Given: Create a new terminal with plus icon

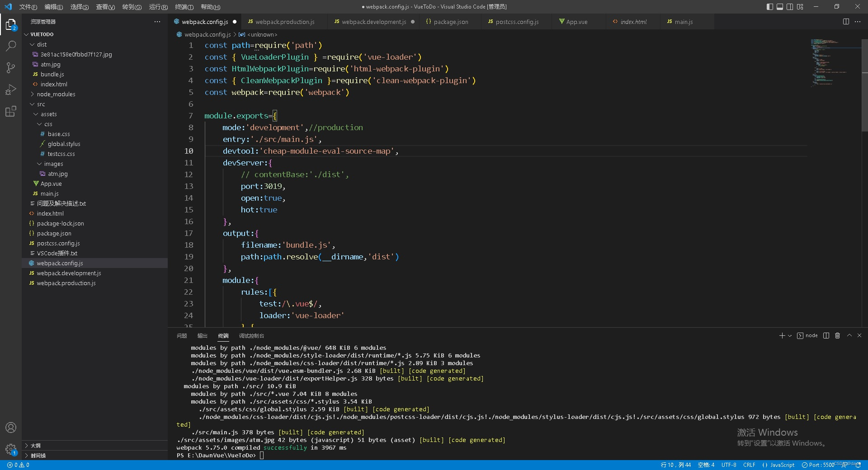Looking at the screenshot, I should click(782, 335).
